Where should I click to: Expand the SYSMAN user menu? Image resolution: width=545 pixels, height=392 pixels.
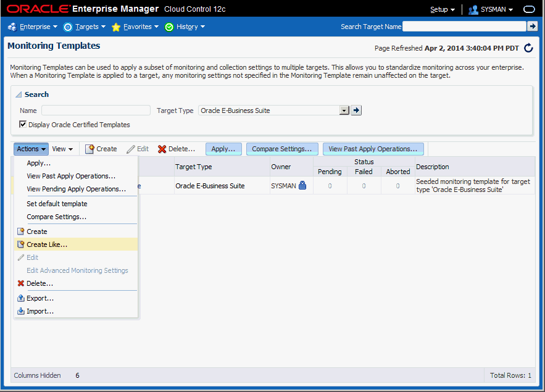pos(497,9)
